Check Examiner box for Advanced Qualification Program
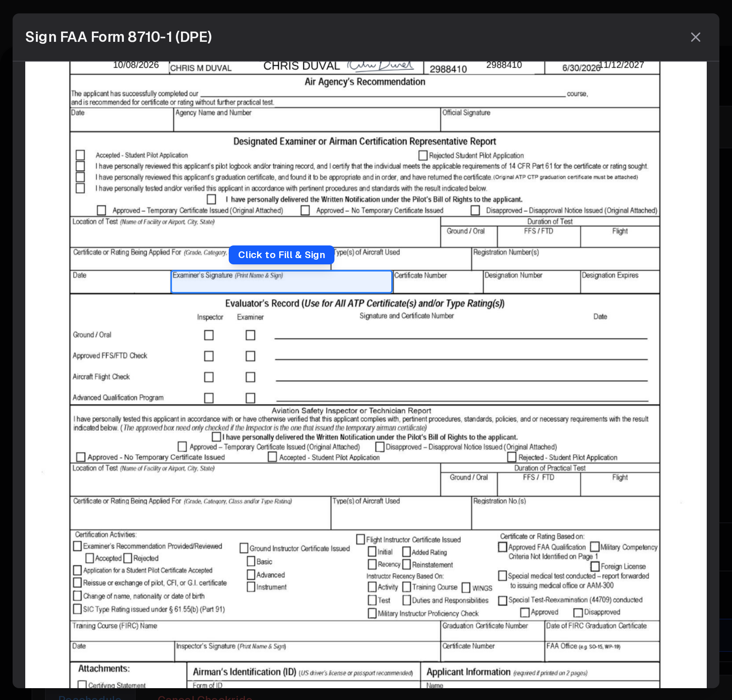The height and width of the screenshot is (700, 732). click(250, 398)
